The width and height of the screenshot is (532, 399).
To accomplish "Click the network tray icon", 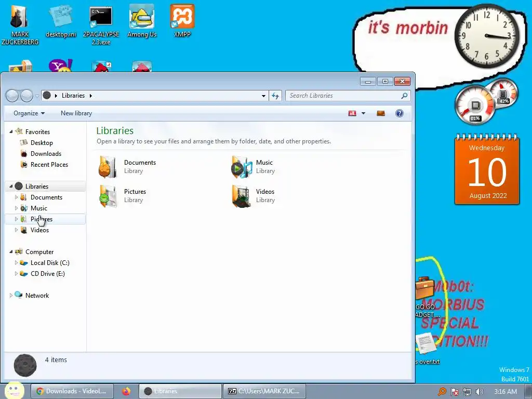I will pyautogui.click(x=467, y=392).
